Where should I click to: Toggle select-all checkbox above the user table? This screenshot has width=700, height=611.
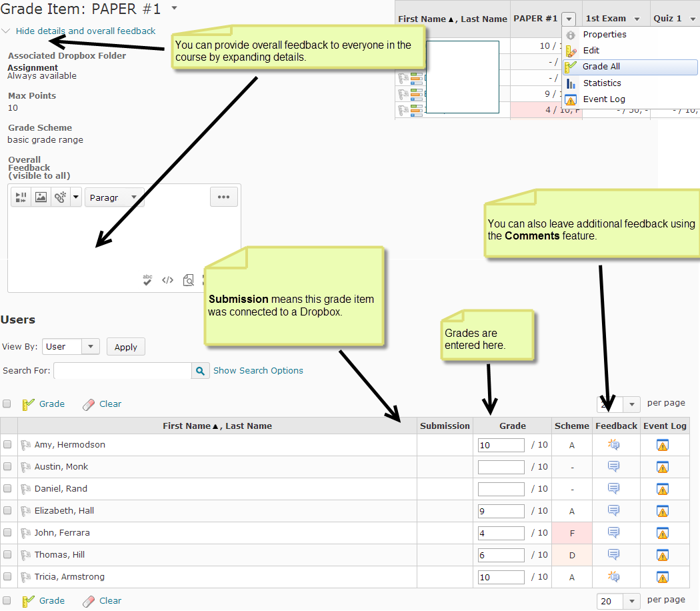(x=7, y=404)
